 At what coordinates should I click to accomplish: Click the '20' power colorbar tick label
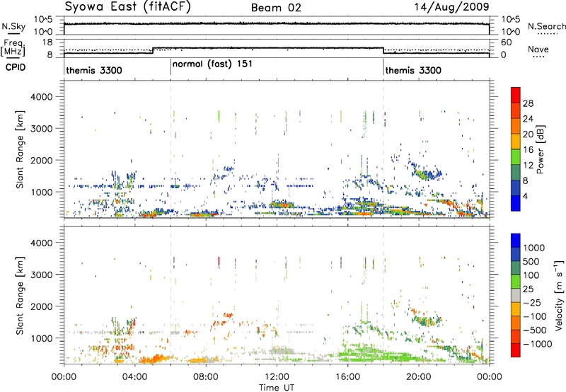click(528, 134)
